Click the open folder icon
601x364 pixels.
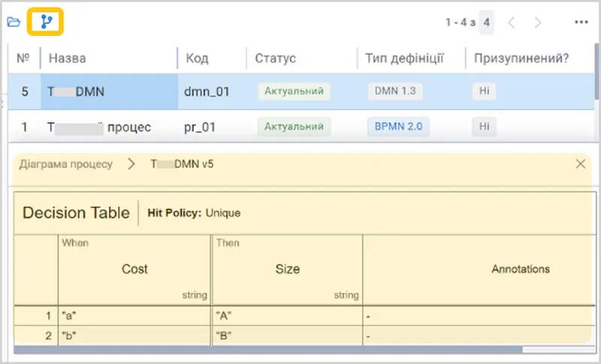coord(14,22)
